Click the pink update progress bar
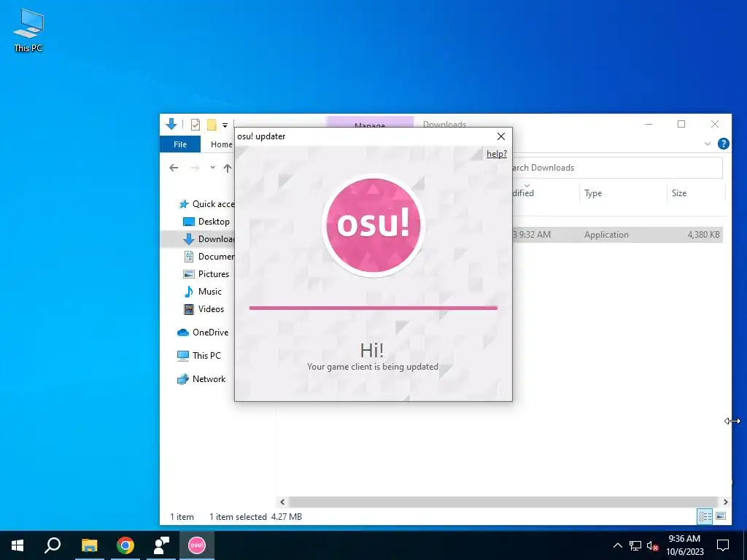This screenshot has width=747, height=560. click(x=373, y=308)
